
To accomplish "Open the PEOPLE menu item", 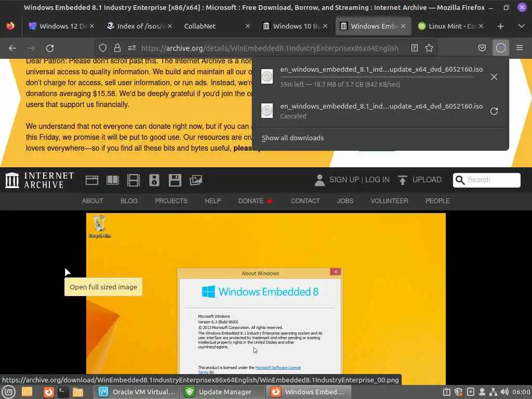I will 437,201.
